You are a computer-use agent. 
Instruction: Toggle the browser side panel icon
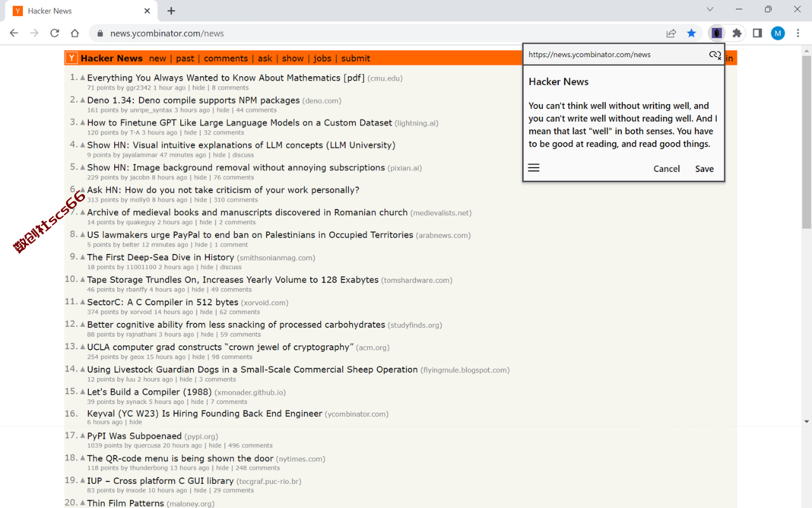[x=757, y=33]
